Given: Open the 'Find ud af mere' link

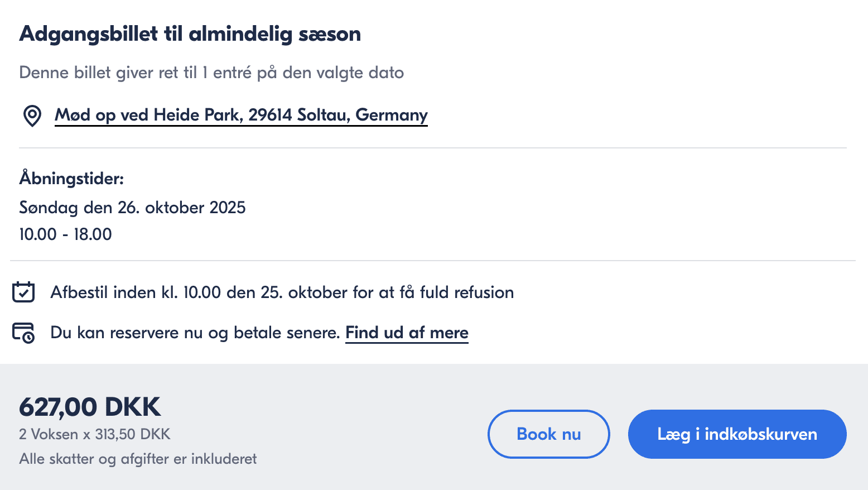Looking at the screenshot, I should (x=407, y=333).
